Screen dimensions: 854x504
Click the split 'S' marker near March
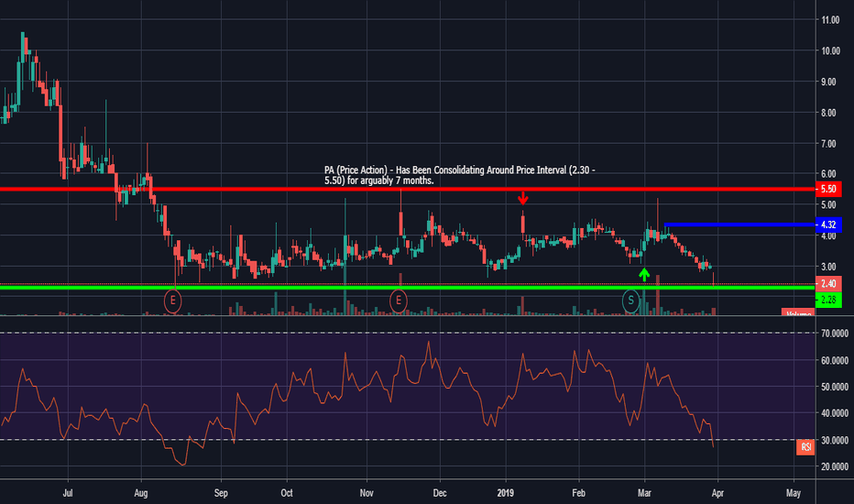tap(630, 301)
